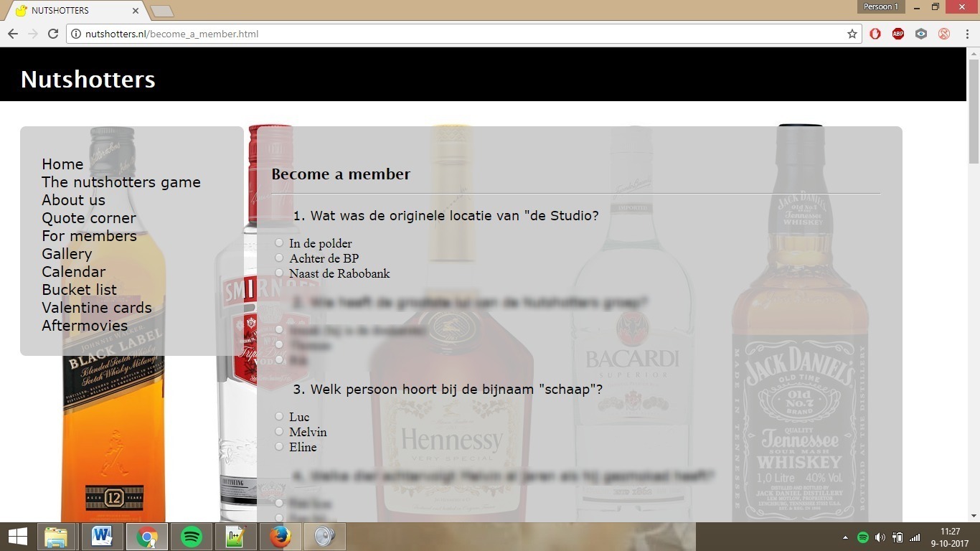Bookmark this page with the star icon
Screen dimensions: 980x551
(x=852, y=34)
